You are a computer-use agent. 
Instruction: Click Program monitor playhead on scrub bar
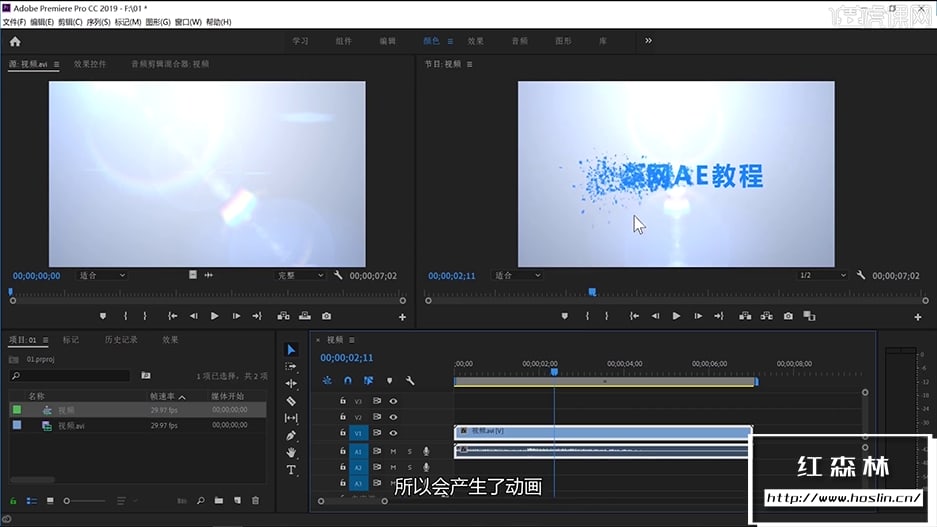pos(592,292)
